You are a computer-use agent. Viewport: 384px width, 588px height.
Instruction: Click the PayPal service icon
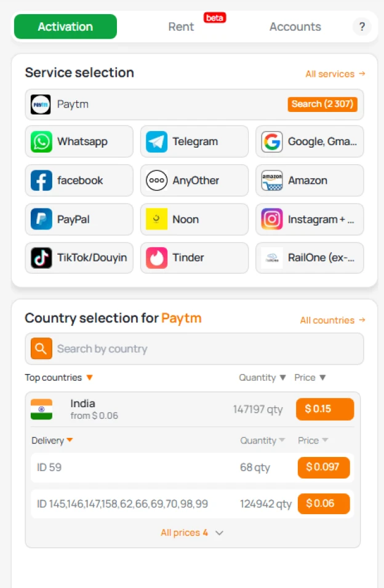[x=41, y=219]
